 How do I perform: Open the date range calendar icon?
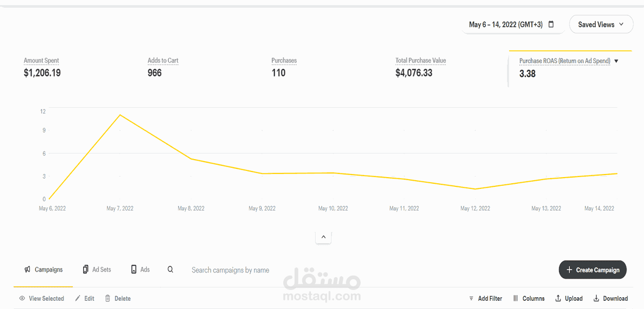(551, 24)
